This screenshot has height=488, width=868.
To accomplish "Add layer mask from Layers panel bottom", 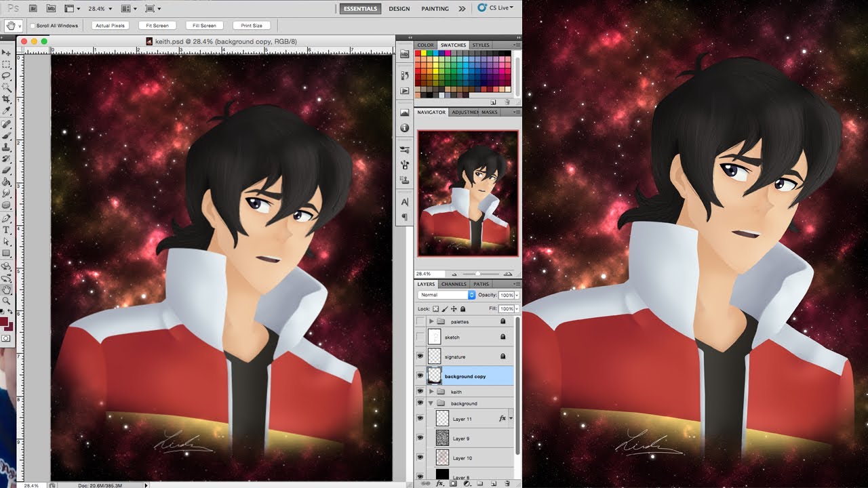I will [x=453, y=483].
